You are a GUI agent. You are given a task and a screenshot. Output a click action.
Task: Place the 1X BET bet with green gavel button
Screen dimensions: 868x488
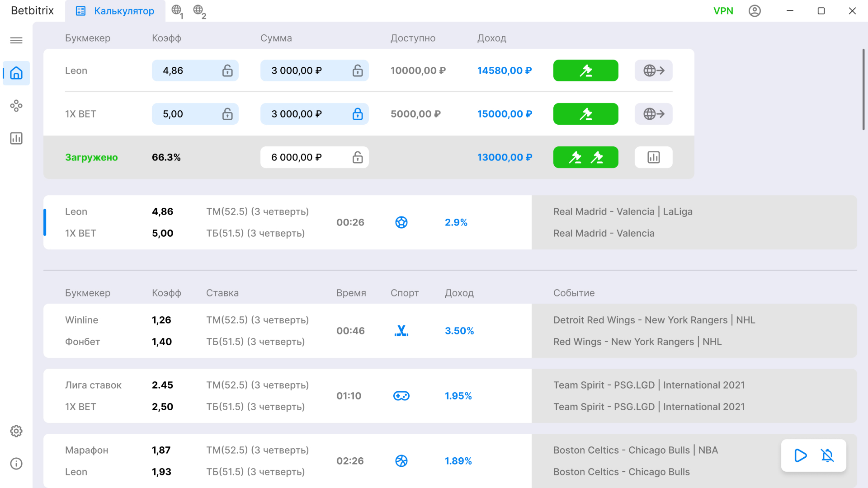tap(586, 114)
